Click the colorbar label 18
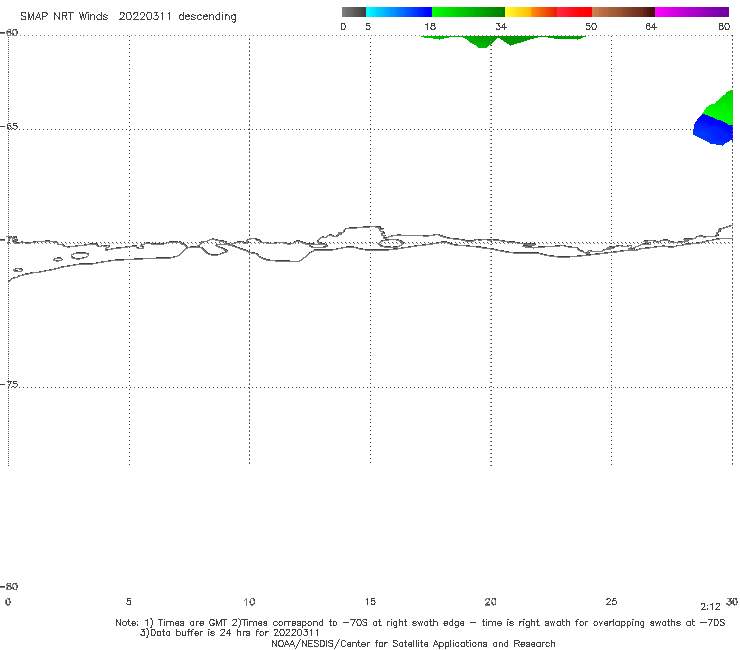Image resolution: width=740 pixels, height=650 pixels. pos(430,27)
